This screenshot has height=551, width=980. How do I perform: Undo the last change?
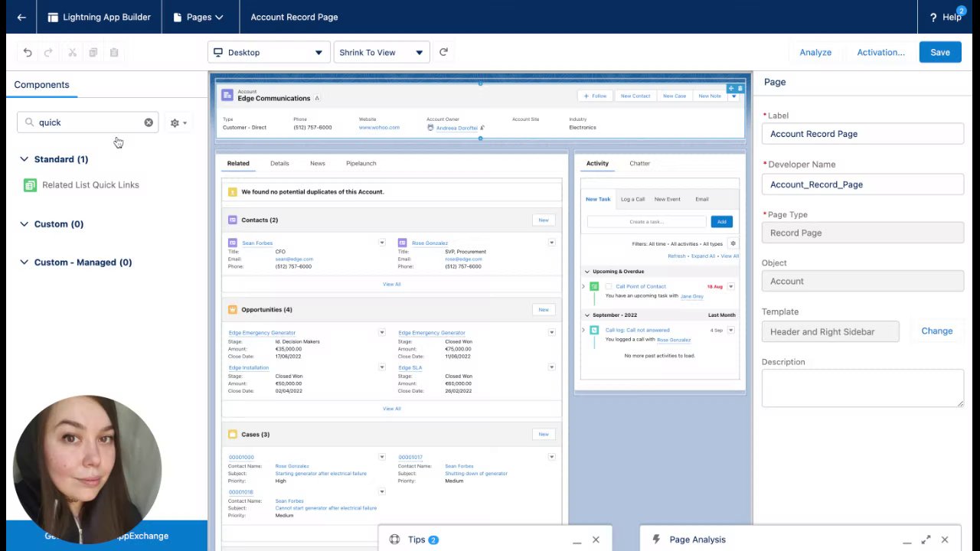(28, 52)
